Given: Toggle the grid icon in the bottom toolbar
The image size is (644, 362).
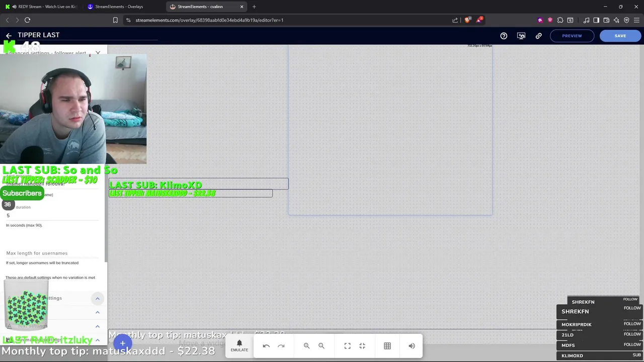Looking at the screenshot, I should click(387, 346).
